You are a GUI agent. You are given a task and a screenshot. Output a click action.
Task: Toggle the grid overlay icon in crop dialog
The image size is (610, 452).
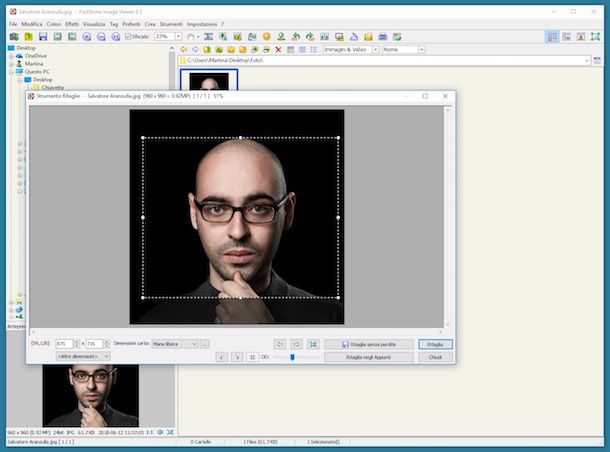[x=252, y=357]
